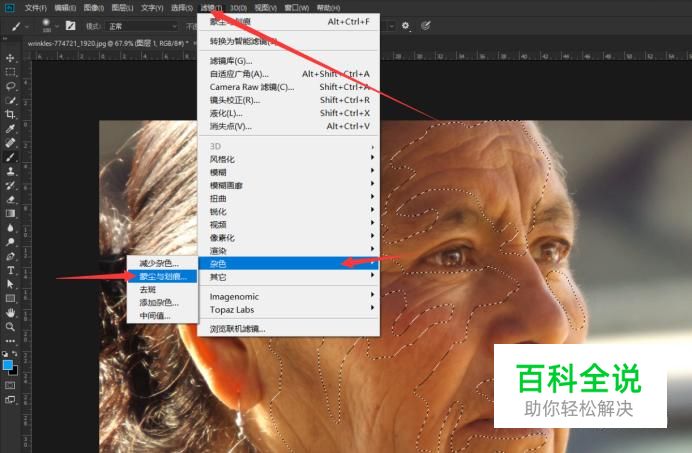Select the Crop tool
The width and height of the screenshot is (692, 453).
(10, 114)
